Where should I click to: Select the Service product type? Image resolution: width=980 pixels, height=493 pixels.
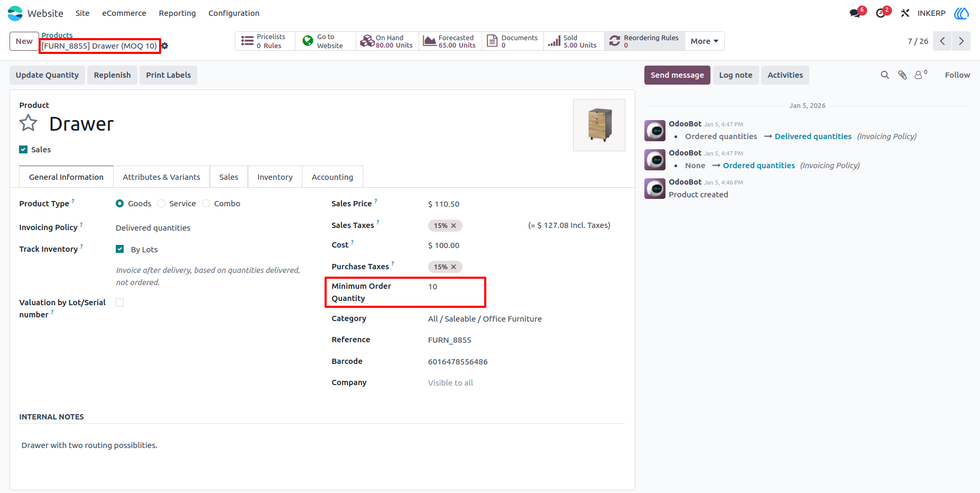[x=161, y=204]
